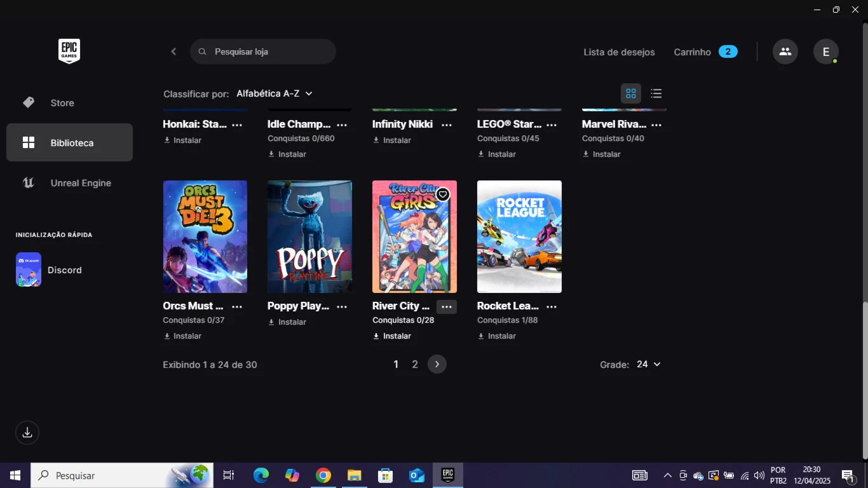The width and height of the screenshot is (868, 488).
Task: Click the Exibindo 1 a 24 de 30 text
Action: 210,365
